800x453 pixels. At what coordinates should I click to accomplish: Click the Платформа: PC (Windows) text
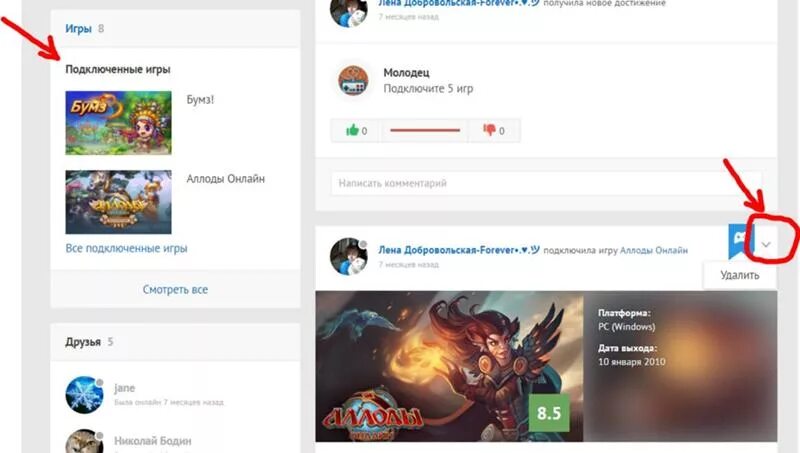click(627, 320)
